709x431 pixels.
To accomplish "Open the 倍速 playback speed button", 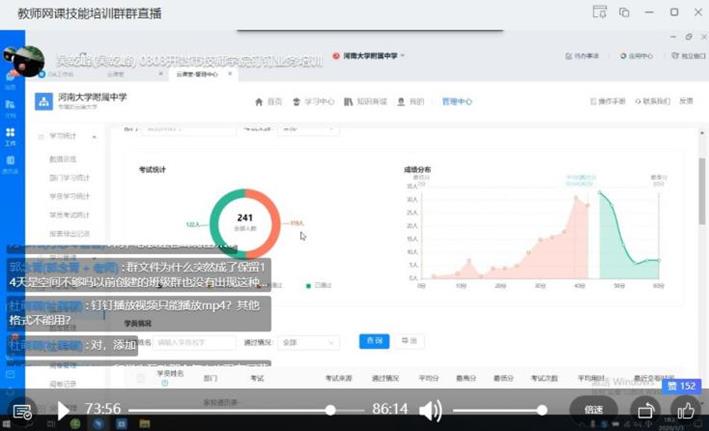I will tap(593, 410).
